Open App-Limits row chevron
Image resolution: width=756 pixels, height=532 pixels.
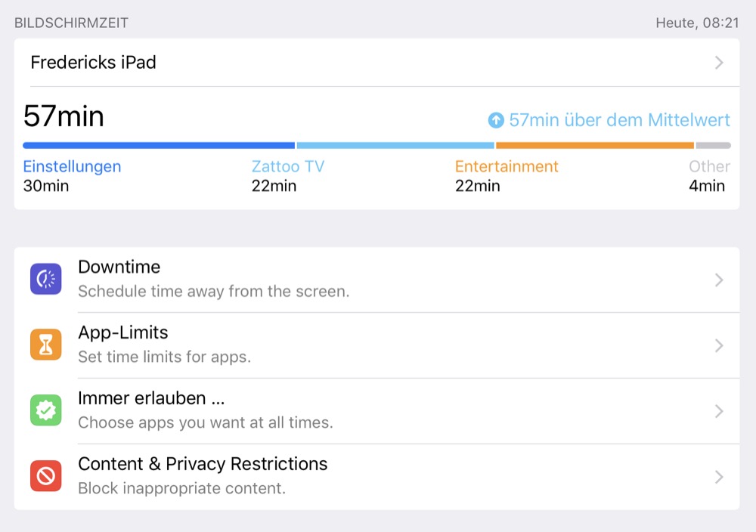pos(719,346)
